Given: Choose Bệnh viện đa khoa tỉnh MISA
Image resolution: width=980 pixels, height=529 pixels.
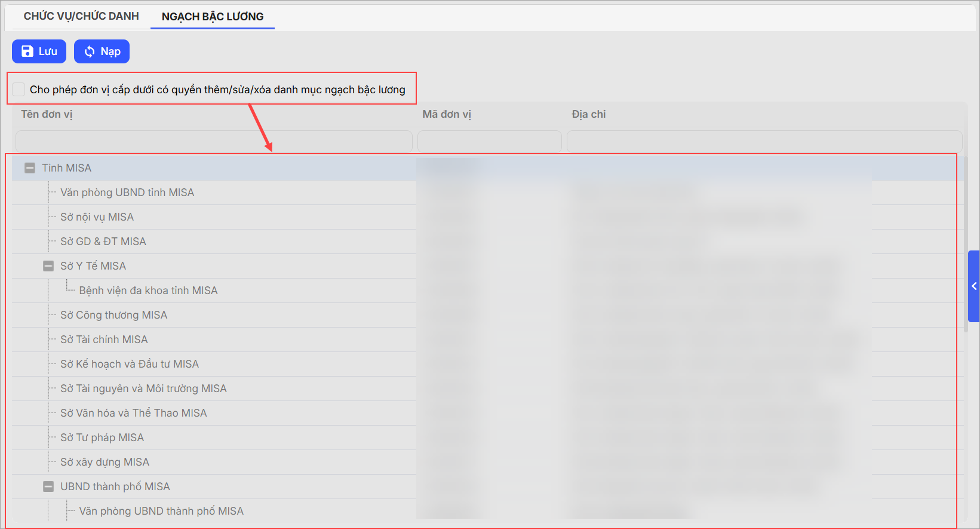Looking at the screenshot, I should coord(148,291).
